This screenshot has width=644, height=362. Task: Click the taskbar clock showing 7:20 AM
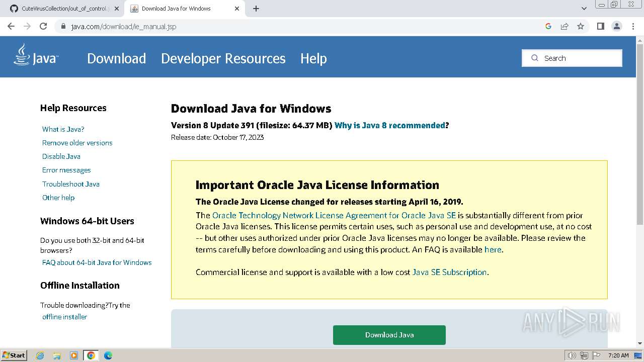618,355
